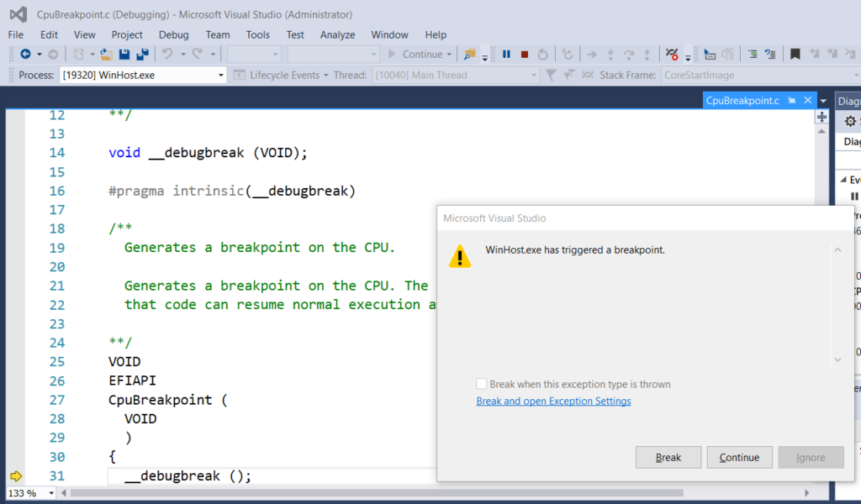Image resolution: width=861 pixels, height=504 pixels.
Task: Click the Continue button in the dialog
Action: coord(740,458)
